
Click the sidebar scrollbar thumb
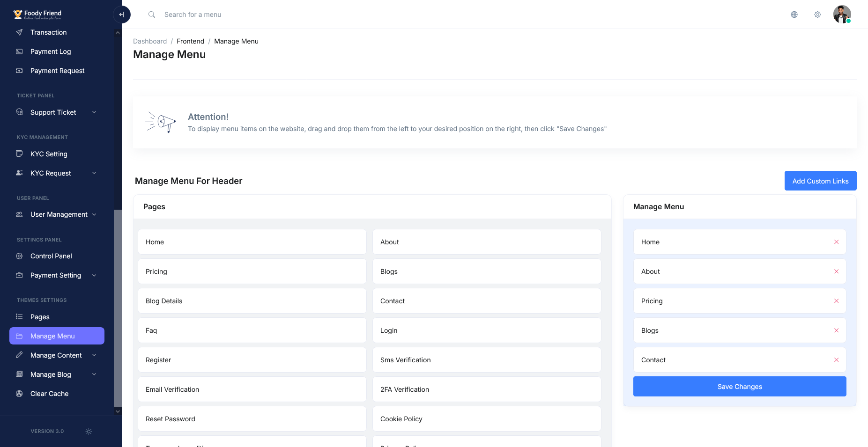pos(118,308)
